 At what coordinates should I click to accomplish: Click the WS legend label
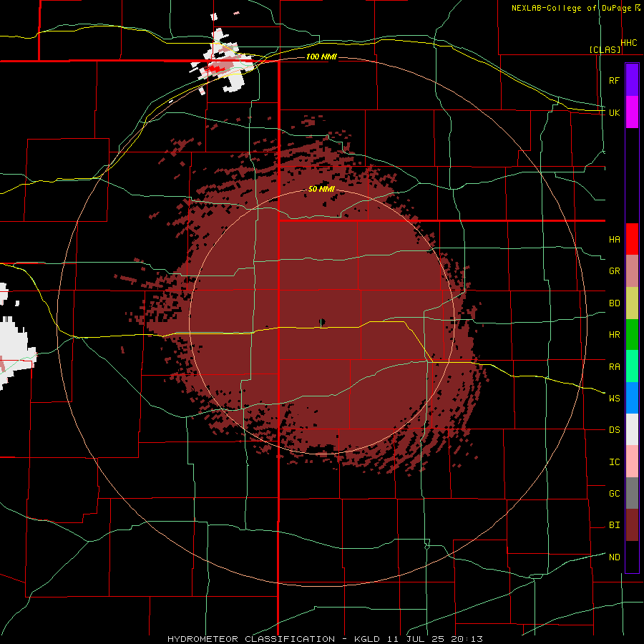point(614,398)
